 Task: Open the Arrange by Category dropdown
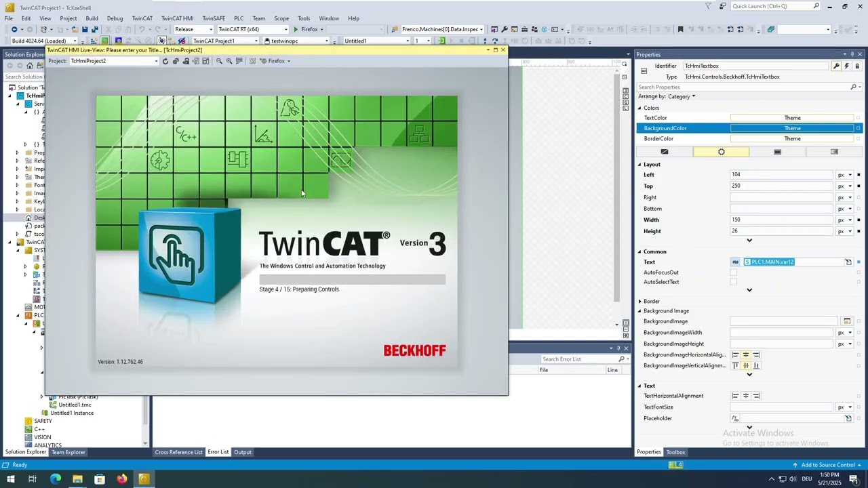(681, 97)
